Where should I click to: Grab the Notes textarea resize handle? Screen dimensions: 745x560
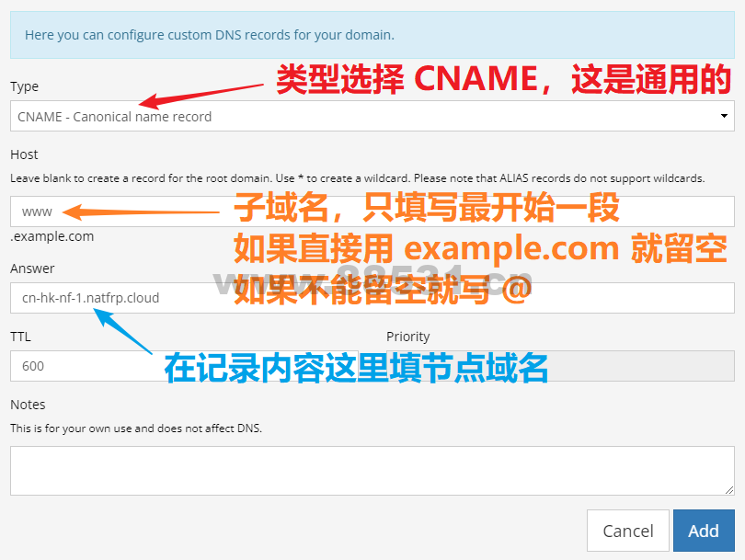click(729, 490)
